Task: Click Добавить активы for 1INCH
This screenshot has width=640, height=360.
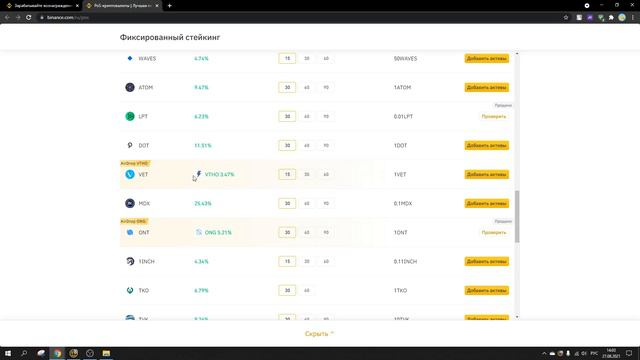Action: pyautogui.click(x=487, y=261)
